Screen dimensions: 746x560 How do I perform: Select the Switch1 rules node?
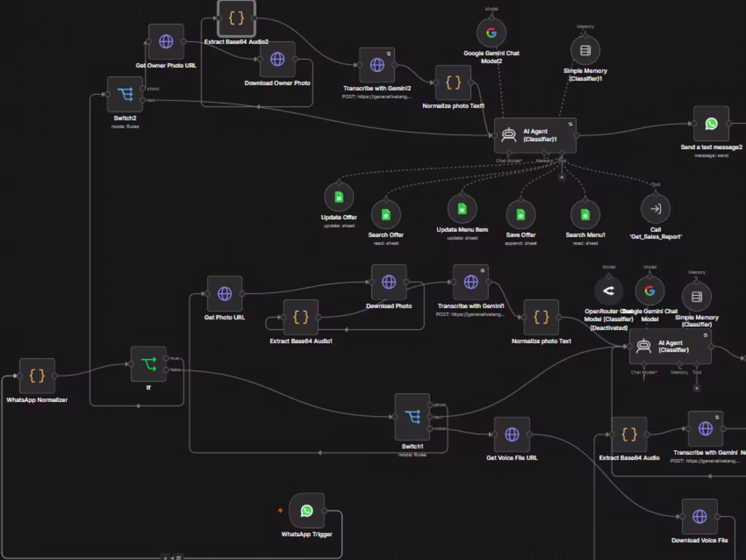point(412,417)
